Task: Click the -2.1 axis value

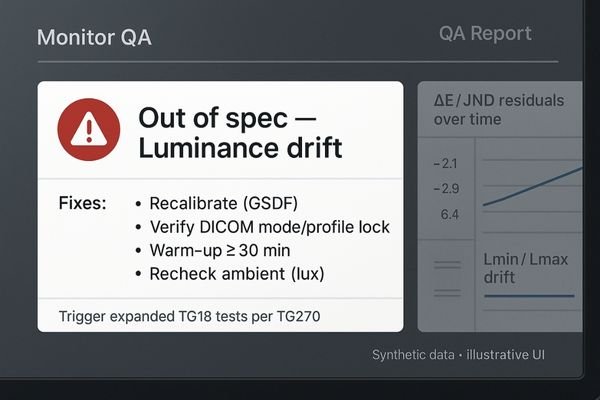Action: pyautogui.click(x=445, y=164)
